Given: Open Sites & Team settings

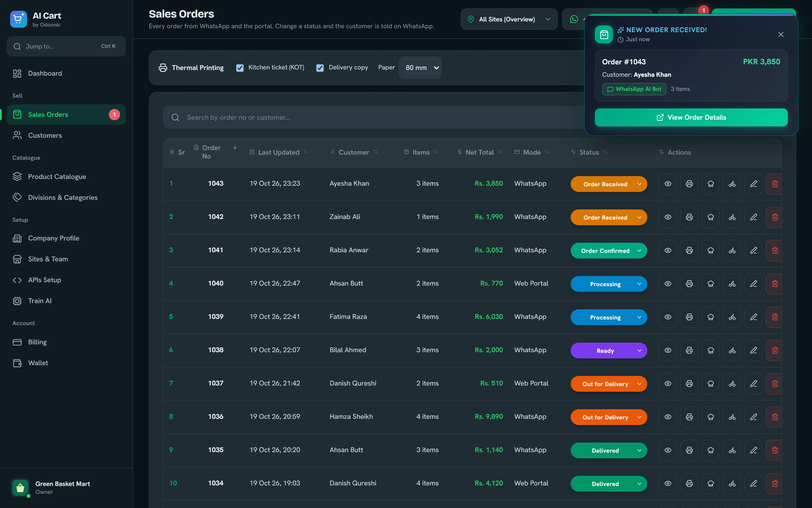Looking at the screenshot, I should (66, 259).
